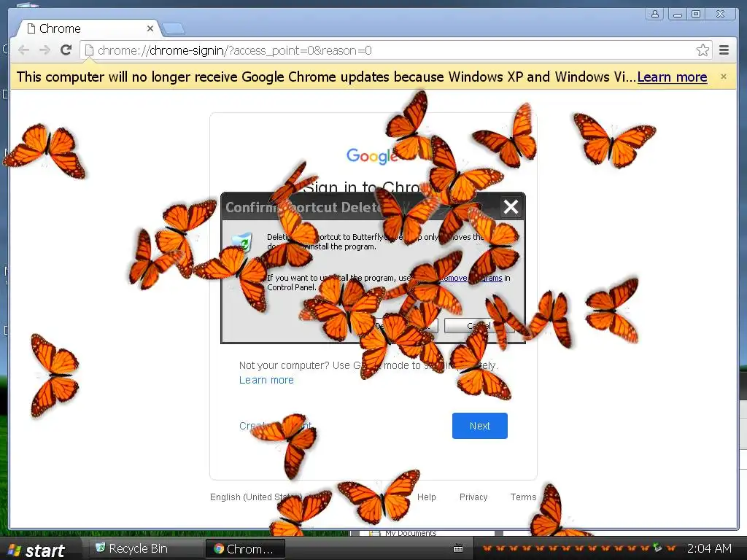Open the Chrome hamburger menu

(724, 50)
